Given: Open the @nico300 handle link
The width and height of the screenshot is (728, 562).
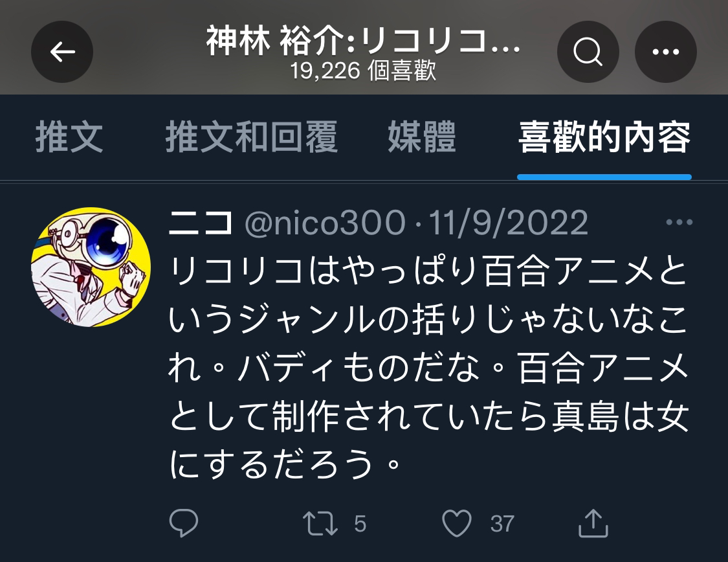Looking at the screenshot, I should [325, 223].
